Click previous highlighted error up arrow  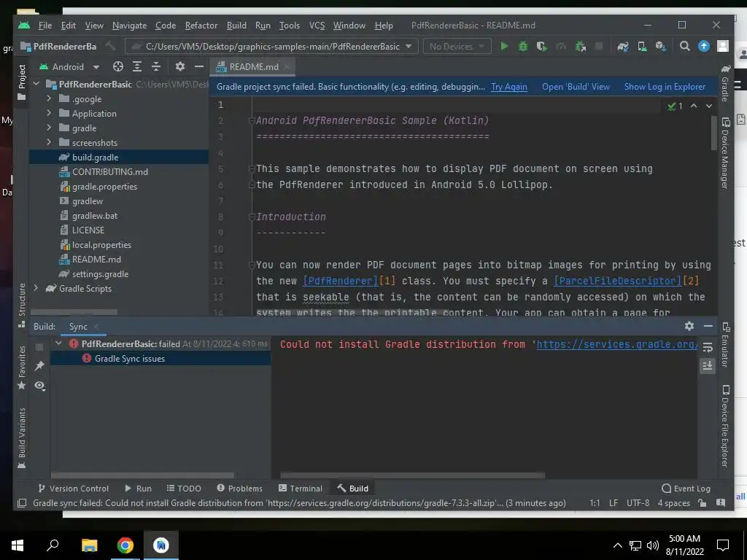(x=694, y=106)
